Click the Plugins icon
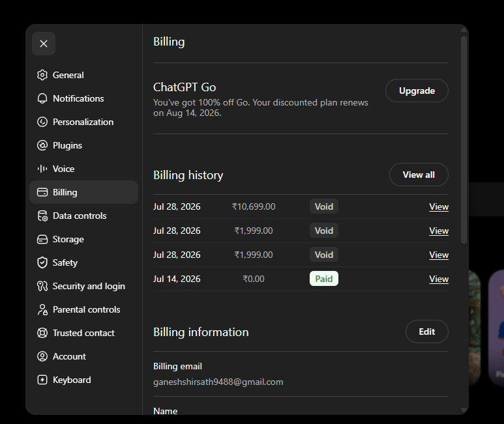Viewport: 504px width, 424px height. click(x=42, y=145)
